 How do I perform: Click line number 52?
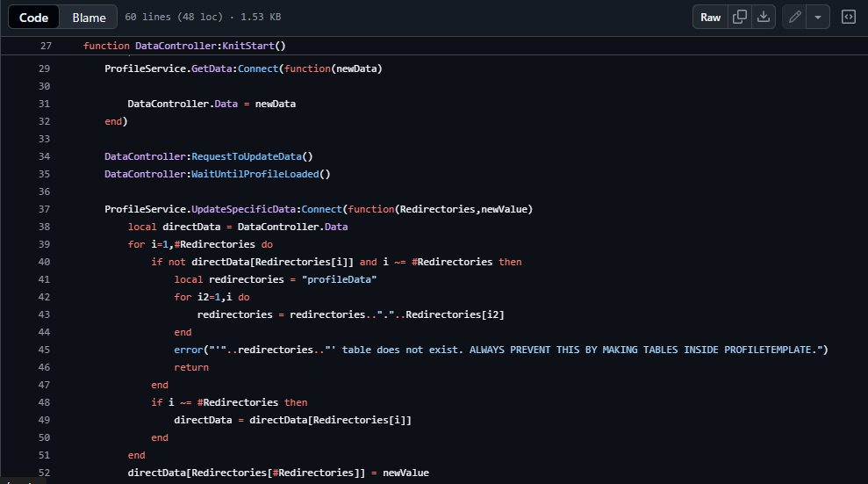(45, 473)
